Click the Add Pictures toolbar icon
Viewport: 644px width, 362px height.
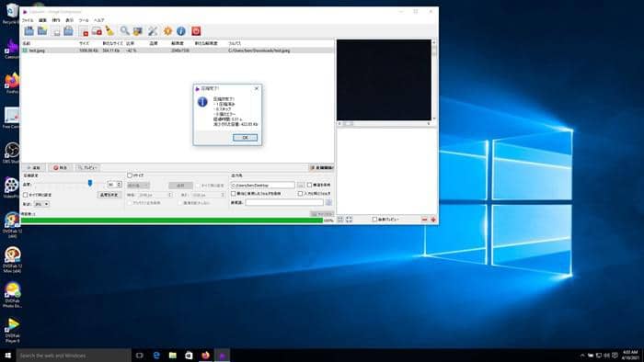coord(29,30)
